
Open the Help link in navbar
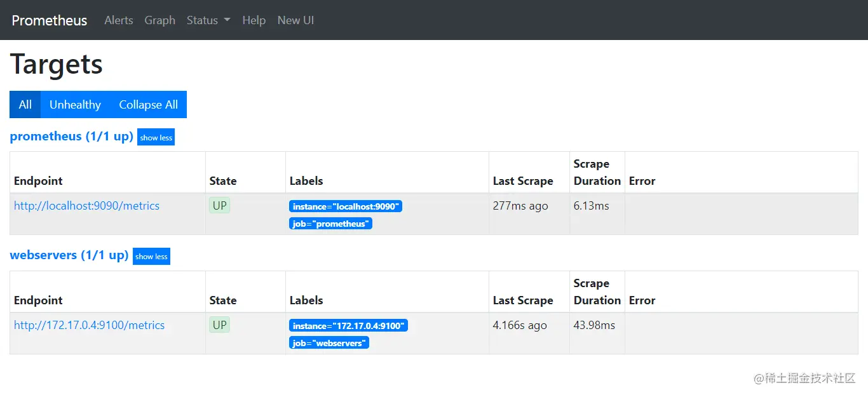coord(254,20)
